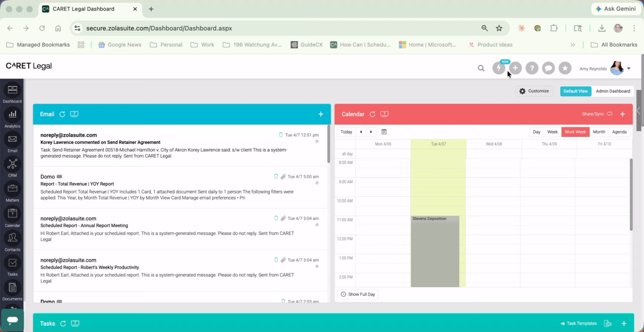Add a new task with Tasks plus icon
Screen dimensions: 644x332
(624, 323)
